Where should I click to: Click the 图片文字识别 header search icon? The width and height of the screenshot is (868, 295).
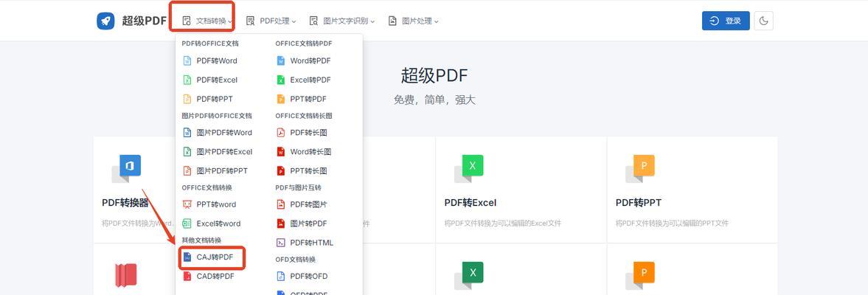(x=314, y=21)
